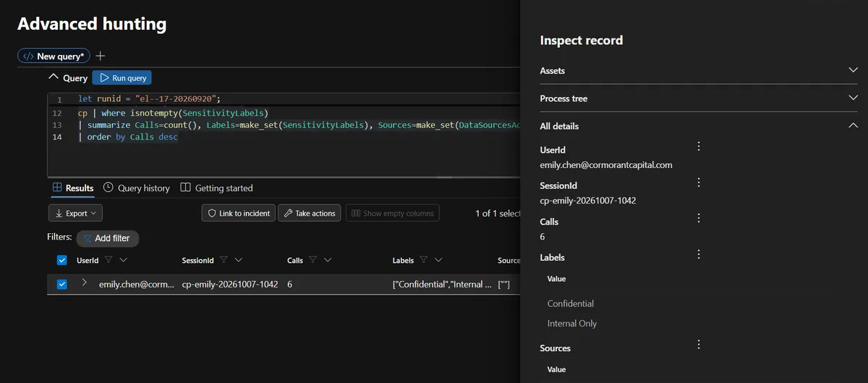Open Calls column sort chevron
This screenshot has height=383, width=868.
pyautogui.click(x=328, y=260)
